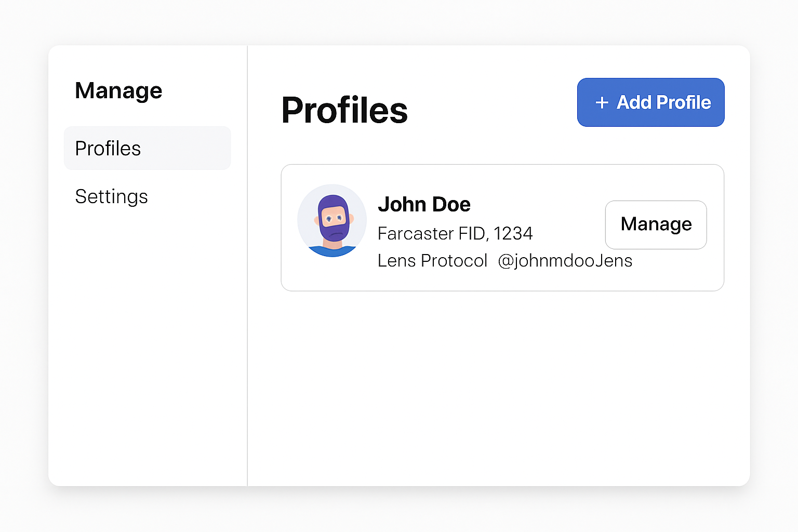Open the Add Profile dialog
This screenshot has width=798, height=532.
tap(650, 102)
